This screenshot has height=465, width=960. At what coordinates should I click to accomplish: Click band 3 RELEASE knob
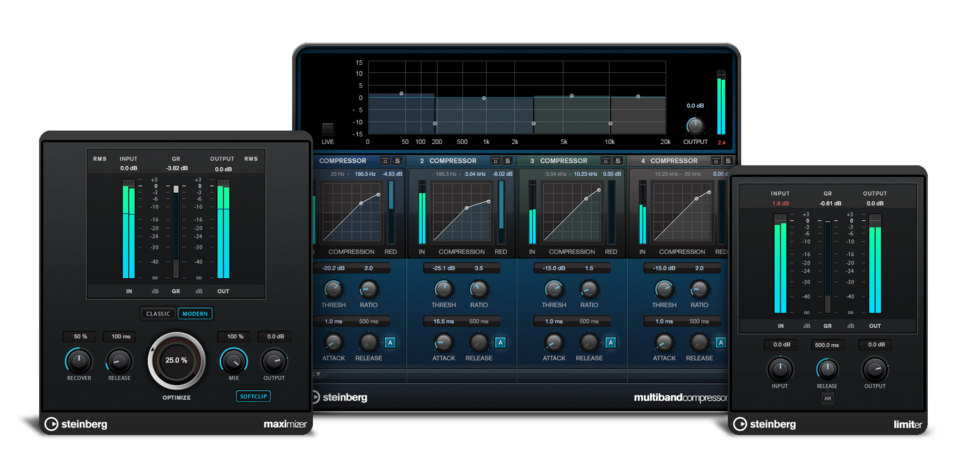589,342
